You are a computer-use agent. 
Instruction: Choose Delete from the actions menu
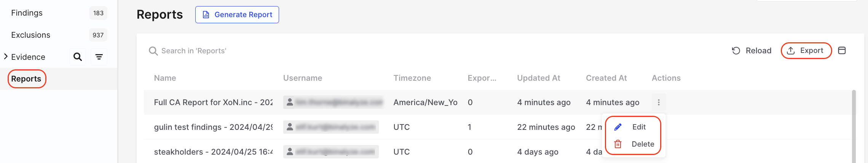pos(643,144)
